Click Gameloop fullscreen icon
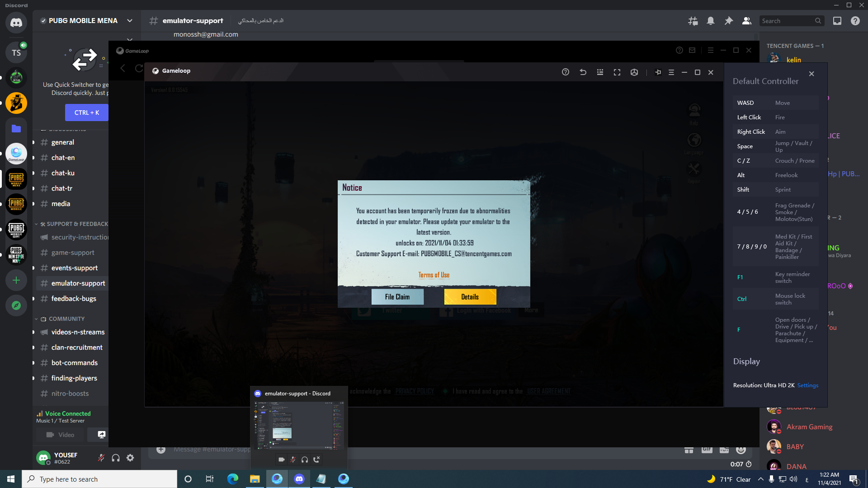The width and height of the screenshot is (868, 488). pyautogui.click(x=617, y=72)
